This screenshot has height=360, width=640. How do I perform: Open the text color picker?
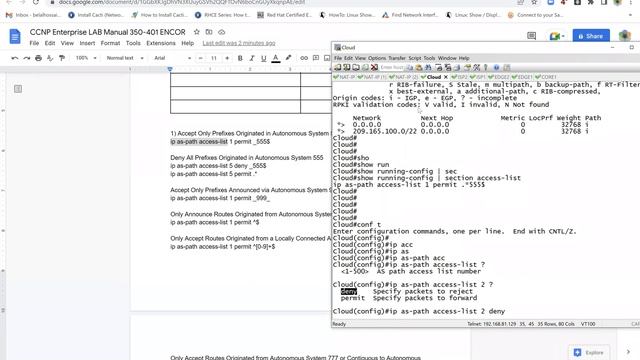point(276,58)
